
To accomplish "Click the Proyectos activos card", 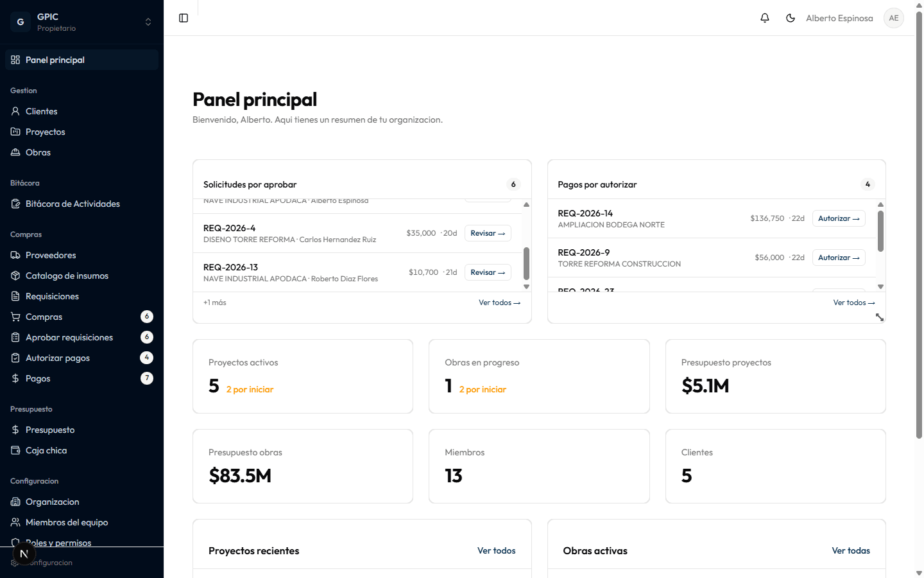I will tap(303, 376).
